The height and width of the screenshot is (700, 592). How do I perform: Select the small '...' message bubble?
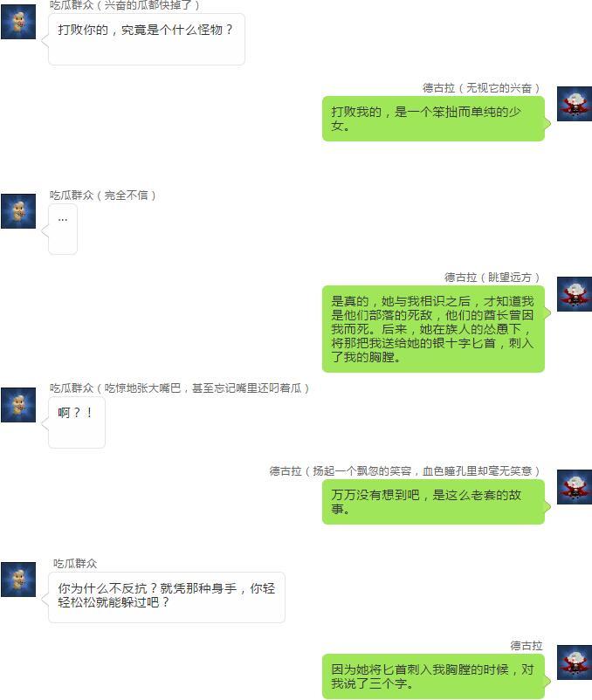pos(63,229)
